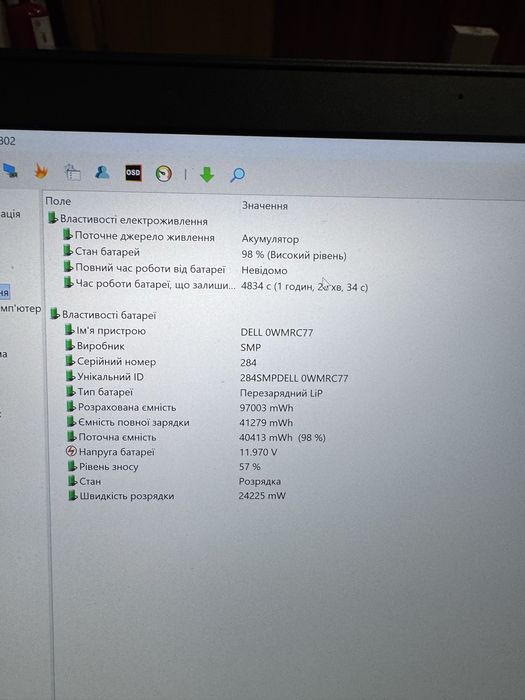Click the 284SMPDELL 0WMRC77 value
Viewport: 525px width, 700px height.
tap(294, 378)
